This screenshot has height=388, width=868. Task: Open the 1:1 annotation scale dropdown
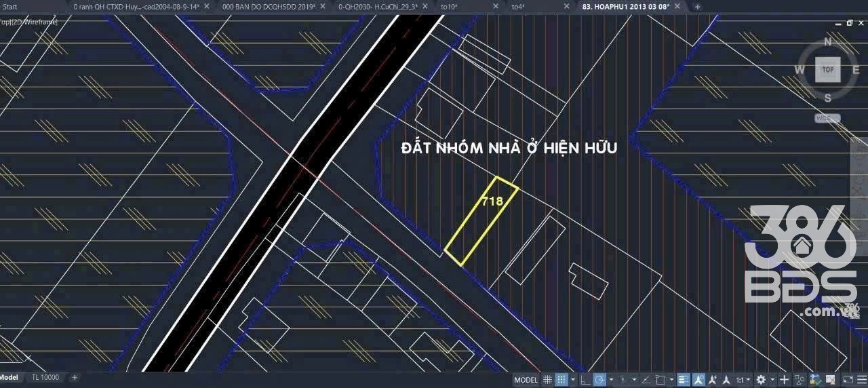(744, 380)
